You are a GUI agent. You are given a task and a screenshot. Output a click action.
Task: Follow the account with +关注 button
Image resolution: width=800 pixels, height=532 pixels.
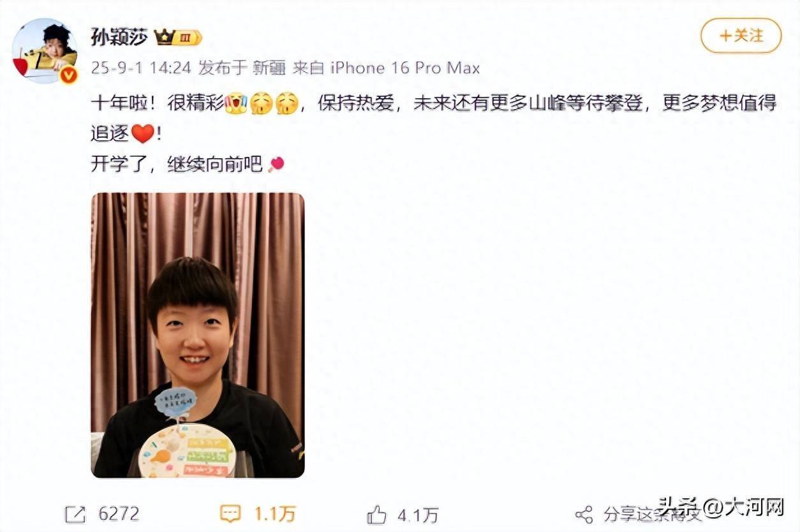[x=741, y=36]
